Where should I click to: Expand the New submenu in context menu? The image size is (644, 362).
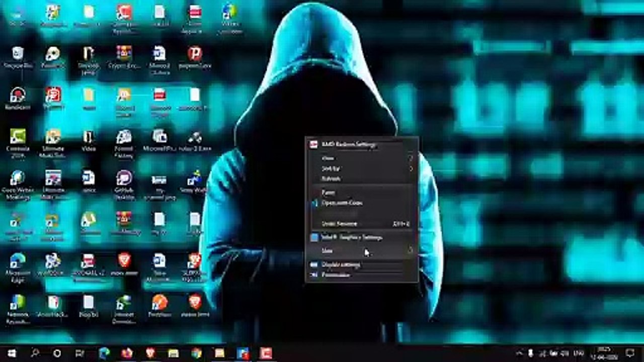pyautogui.click(x=362, y=250)
